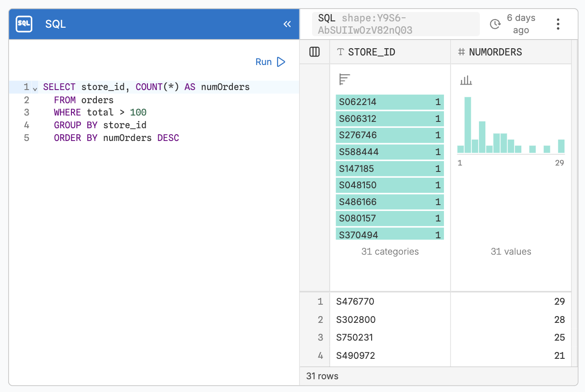Image resolution: width=585 pixels, height=392 pixels.
Task: Select the S606312 category bar
Action: 390,119
